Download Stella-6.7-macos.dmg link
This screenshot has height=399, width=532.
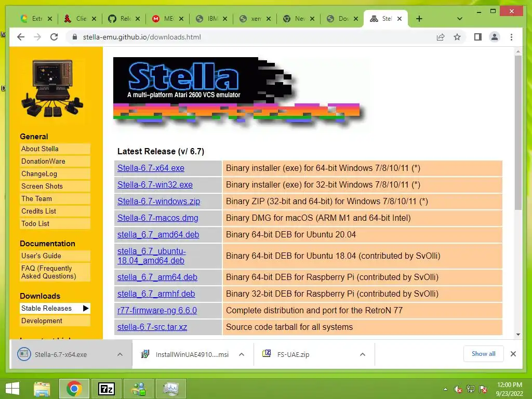[x=158, y=218]
